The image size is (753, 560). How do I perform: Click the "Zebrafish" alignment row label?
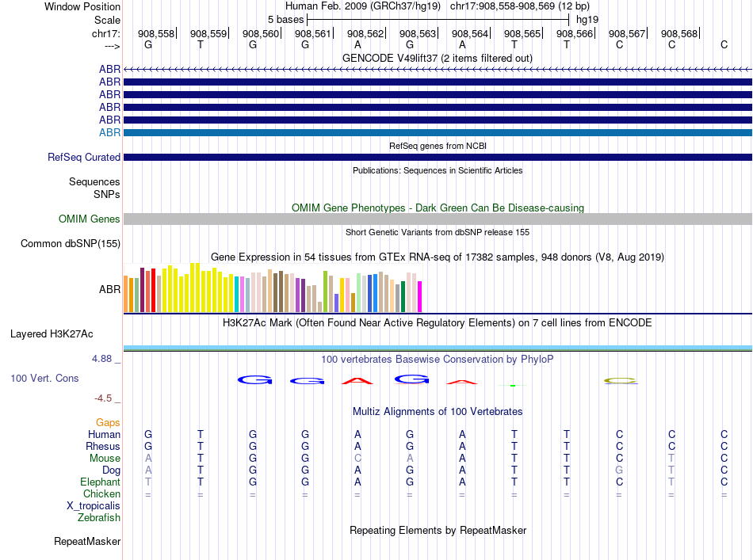99,518
